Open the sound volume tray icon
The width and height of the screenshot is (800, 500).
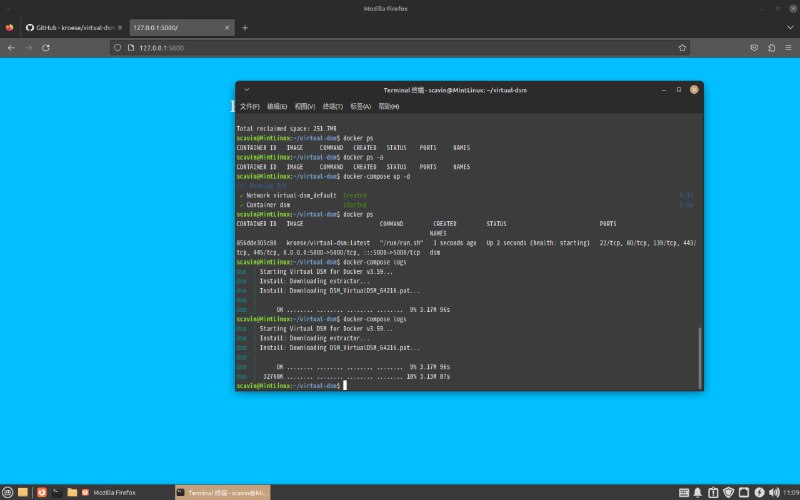pos(774,493)
